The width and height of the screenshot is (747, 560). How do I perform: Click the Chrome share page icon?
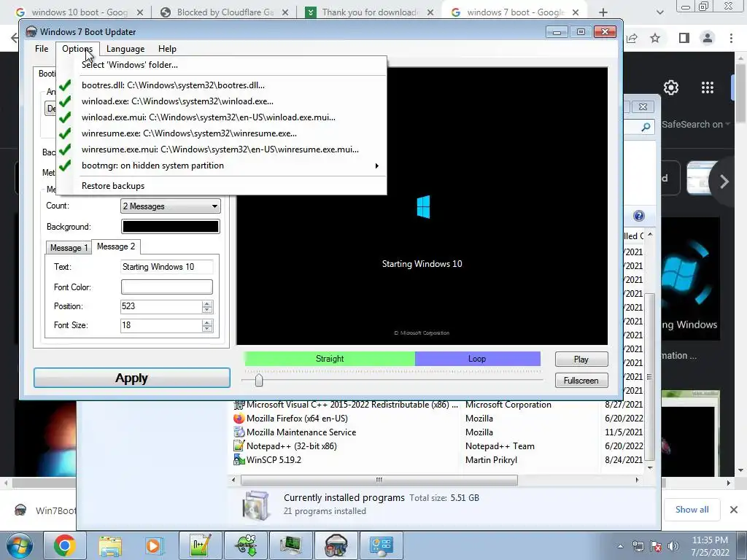click(632, 38)
